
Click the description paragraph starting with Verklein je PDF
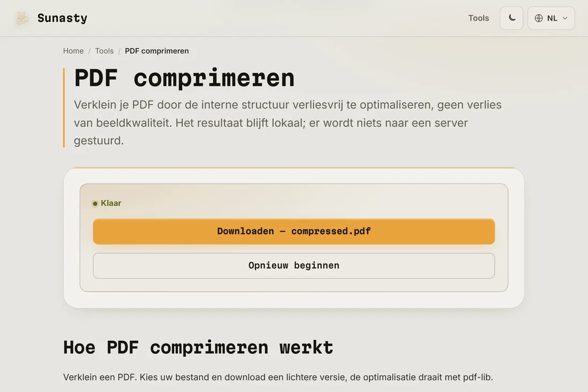(288, 122)
